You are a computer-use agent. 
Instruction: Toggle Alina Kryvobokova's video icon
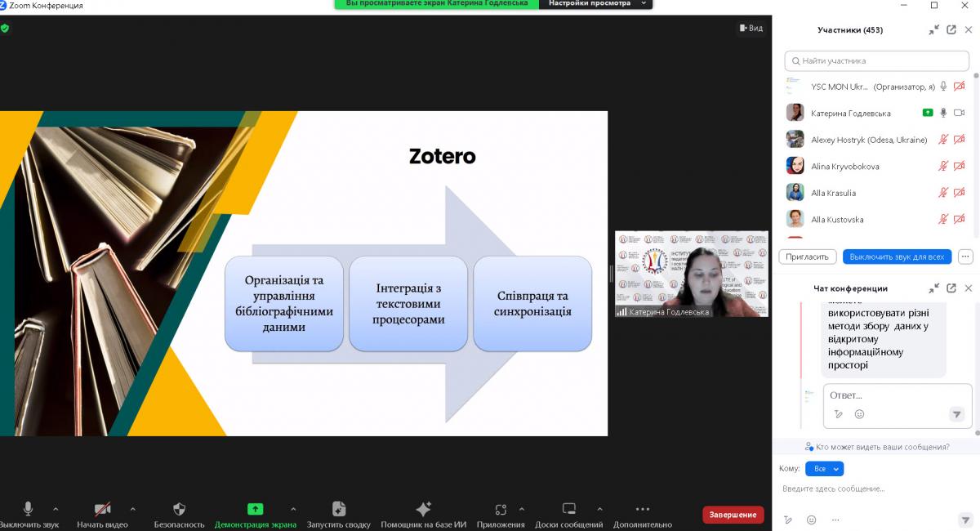(960, 166)
